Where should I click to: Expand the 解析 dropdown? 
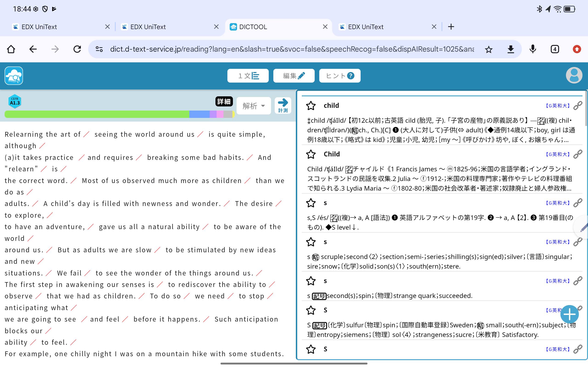click(x=253, y=106)
